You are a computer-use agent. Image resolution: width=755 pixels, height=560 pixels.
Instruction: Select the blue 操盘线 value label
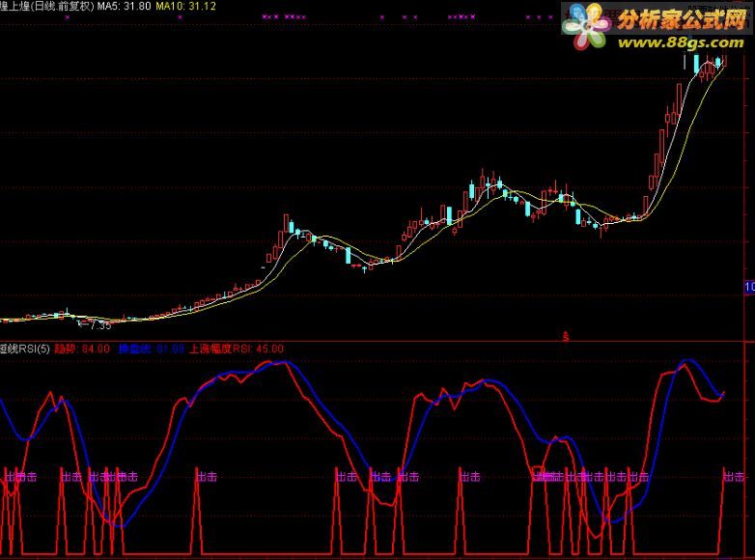pyautogui.click(x=152, y=349)
